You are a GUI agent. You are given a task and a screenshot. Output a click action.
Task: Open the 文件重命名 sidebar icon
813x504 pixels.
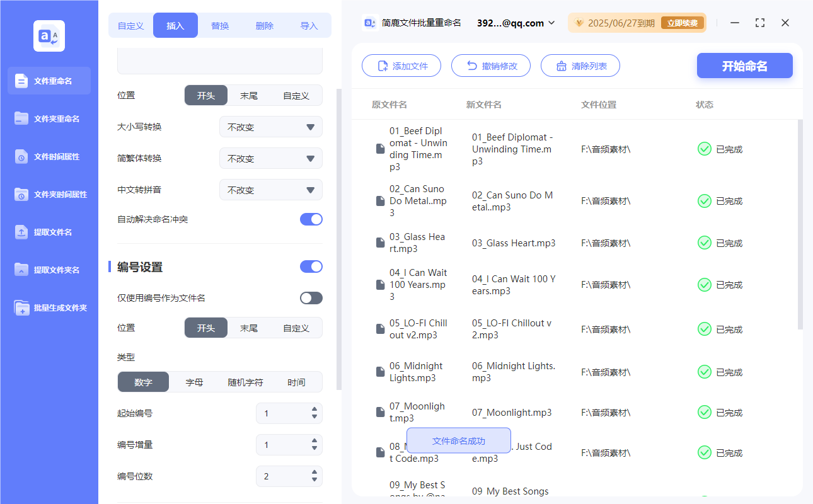point(21,81)
